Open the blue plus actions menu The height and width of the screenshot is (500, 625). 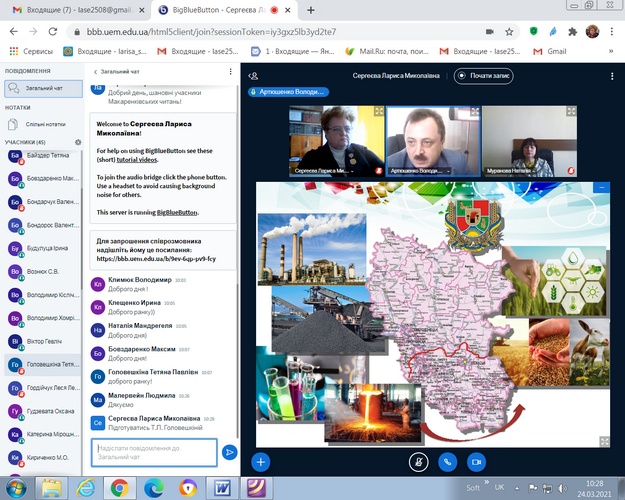[x=260, y=462]
